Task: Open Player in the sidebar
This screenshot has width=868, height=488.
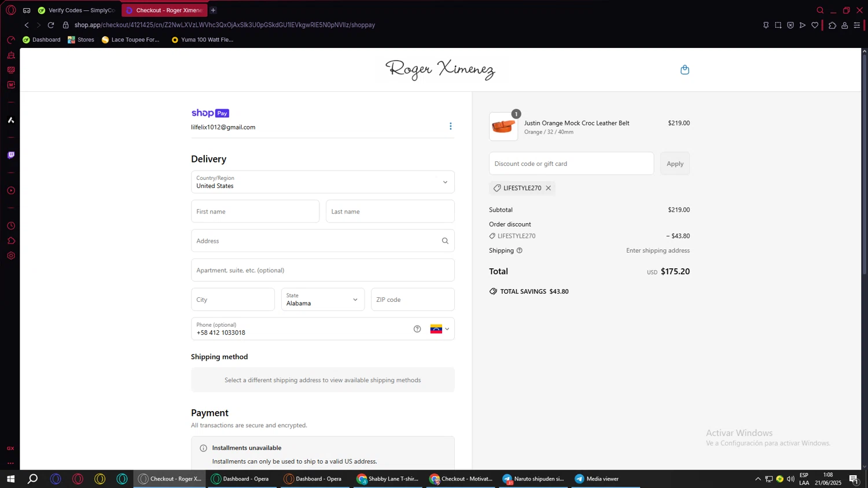Action: pos(11,190)
